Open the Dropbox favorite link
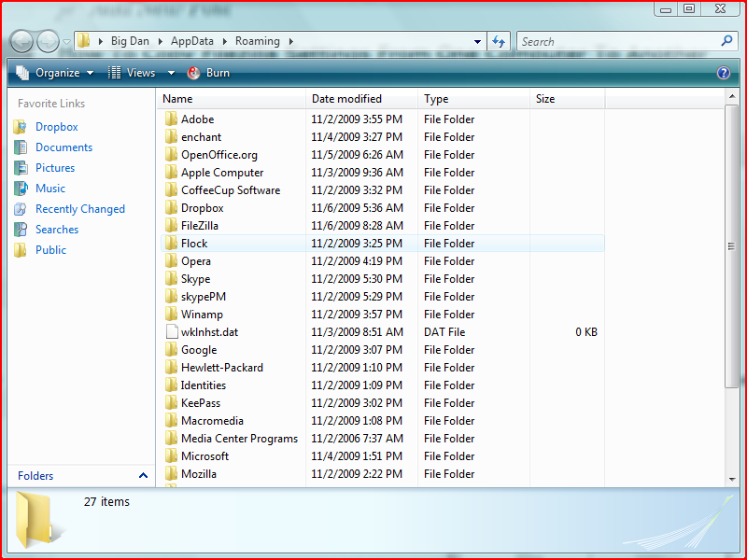Image resolution: width=747 pixels, height=560 pixels. point(57,127)
